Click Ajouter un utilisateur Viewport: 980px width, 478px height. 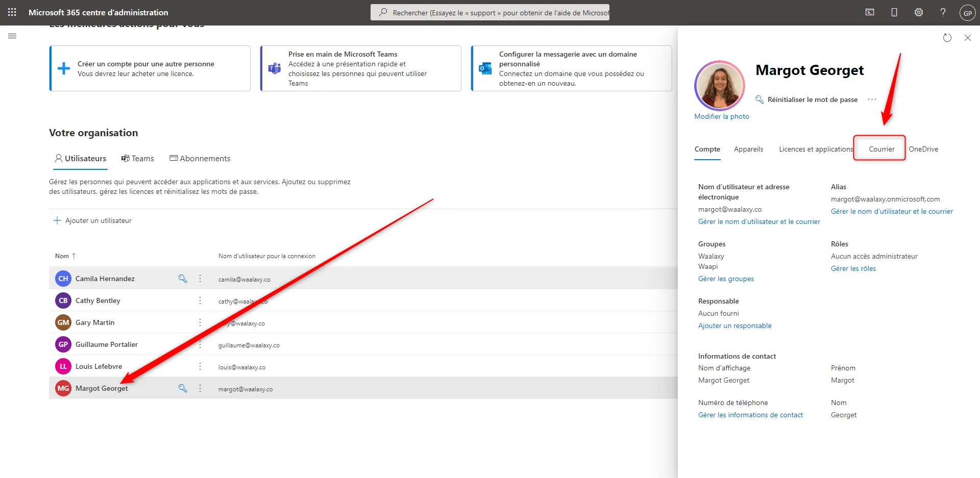pyautogui.click(x=92, y=220)
